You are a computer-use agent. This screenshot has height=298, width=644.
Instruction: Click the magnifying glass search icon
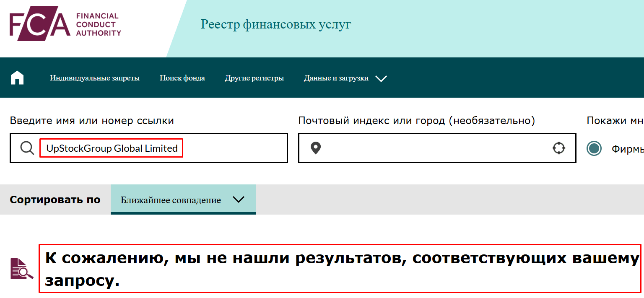(x=27, y=148)
